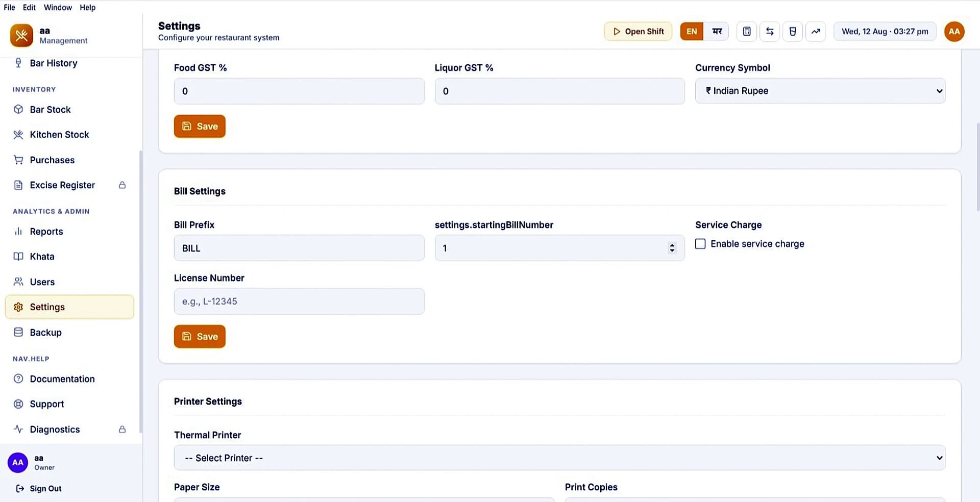Save the Bill Settings section
The height and width of the screenshot is (502, 980).
[x=200, y=336]
